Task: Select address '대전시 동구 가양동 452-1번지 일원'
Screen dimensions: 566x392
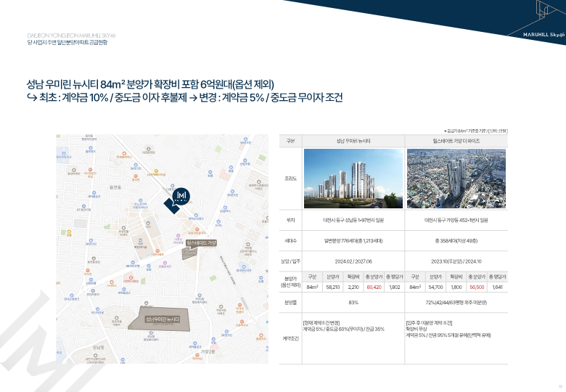Action: [456, 220]
